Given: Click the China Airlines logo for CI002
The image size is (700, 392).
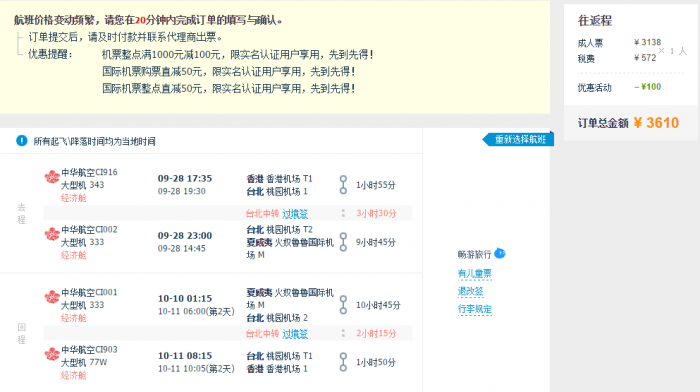Looking at the screenshot, I should coord(52,234).
